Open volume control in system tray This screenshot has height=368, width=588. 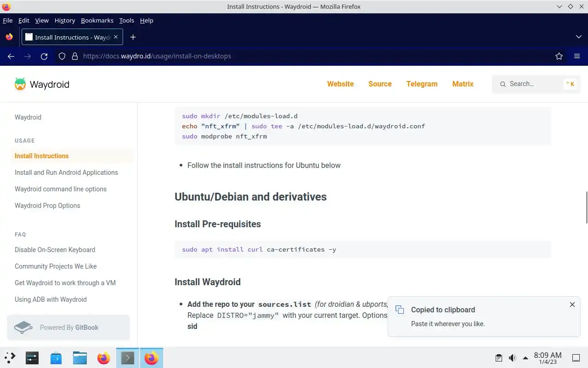tap(512, 358)
